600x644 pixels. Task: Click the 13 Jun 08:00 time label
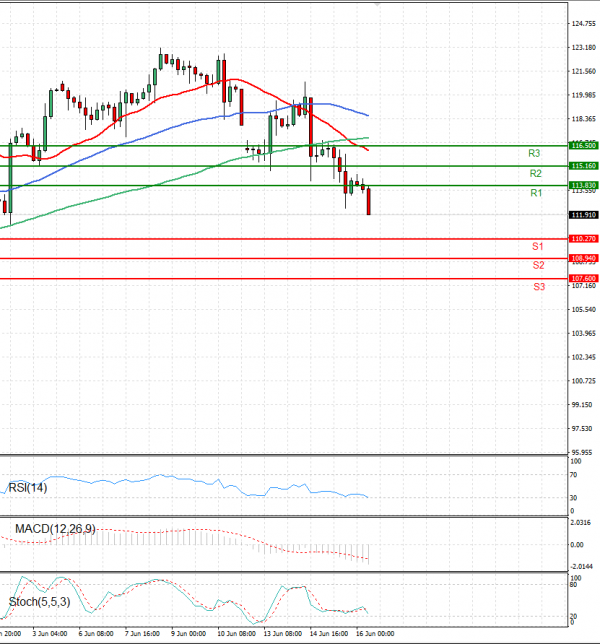pyautogui.click(x=283, y=634)
